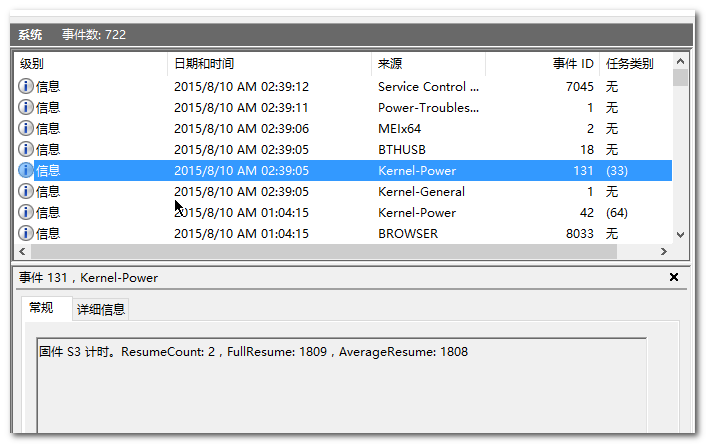Click the (64) task category cell
This screenshot has width=706, height=444.
[x=616, y=213]
